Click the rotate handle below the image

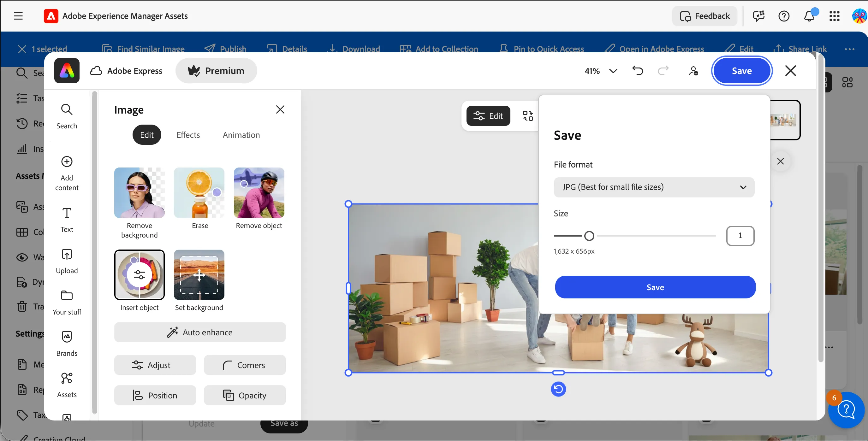(558, 389)
